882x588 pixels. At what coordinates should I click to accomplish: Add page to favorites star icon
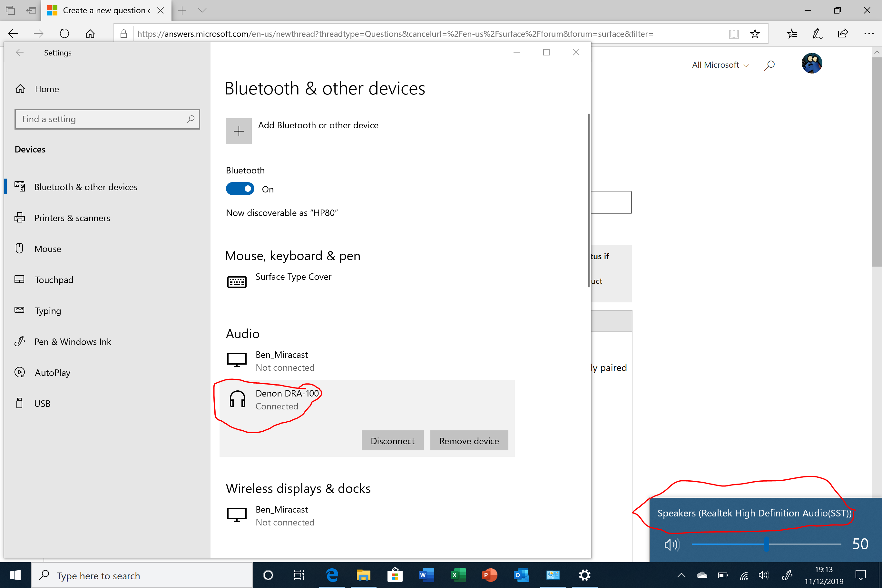pyautogui.click(x=755, y=34)
